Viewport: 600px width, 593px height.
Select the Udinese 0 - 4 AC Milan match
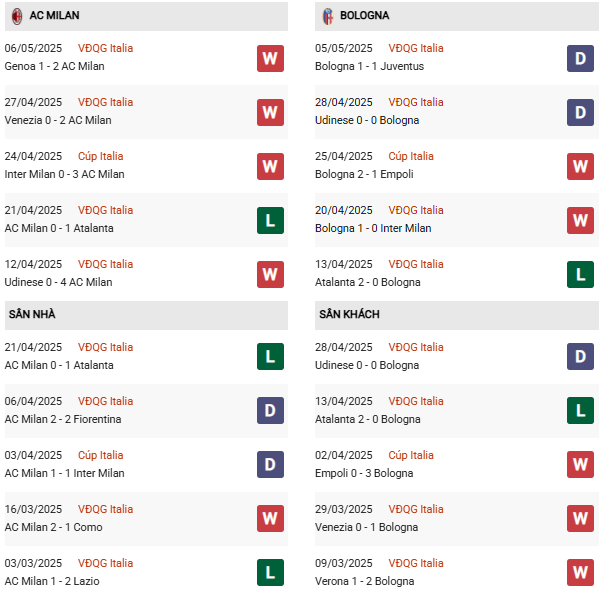tap(59, 282)
